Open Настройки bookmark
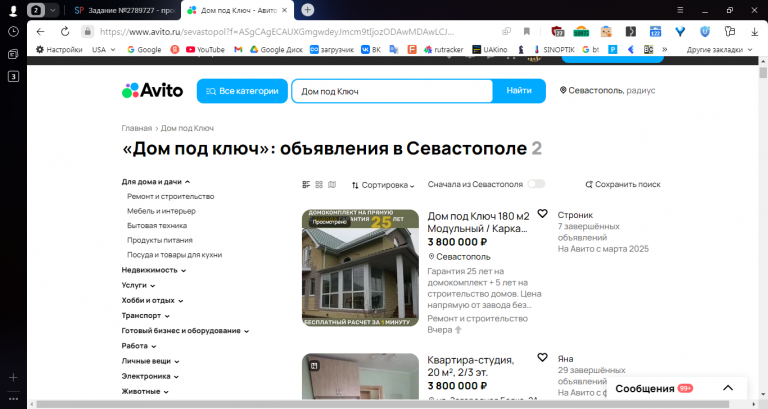This screenshot has width=768, height=409. pos(59,49)
